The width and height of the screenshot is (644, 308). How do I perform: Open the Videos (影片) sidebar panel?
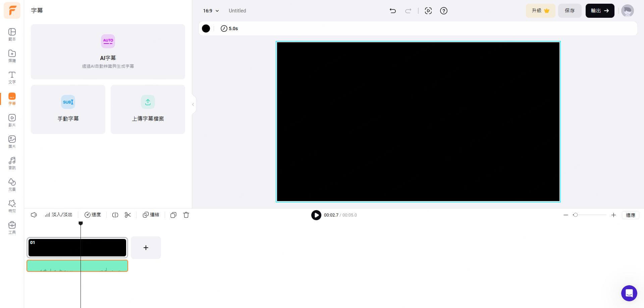click(12, 120)
